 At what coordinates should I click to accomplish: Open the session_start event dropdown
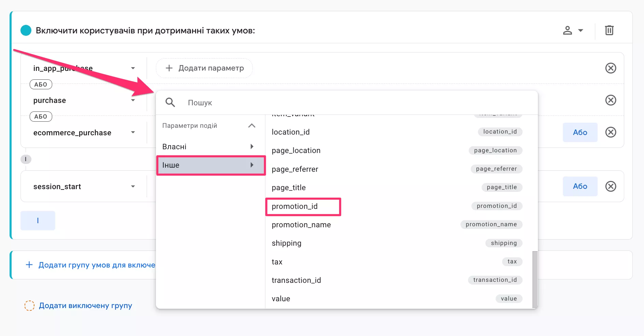[133, 186]
